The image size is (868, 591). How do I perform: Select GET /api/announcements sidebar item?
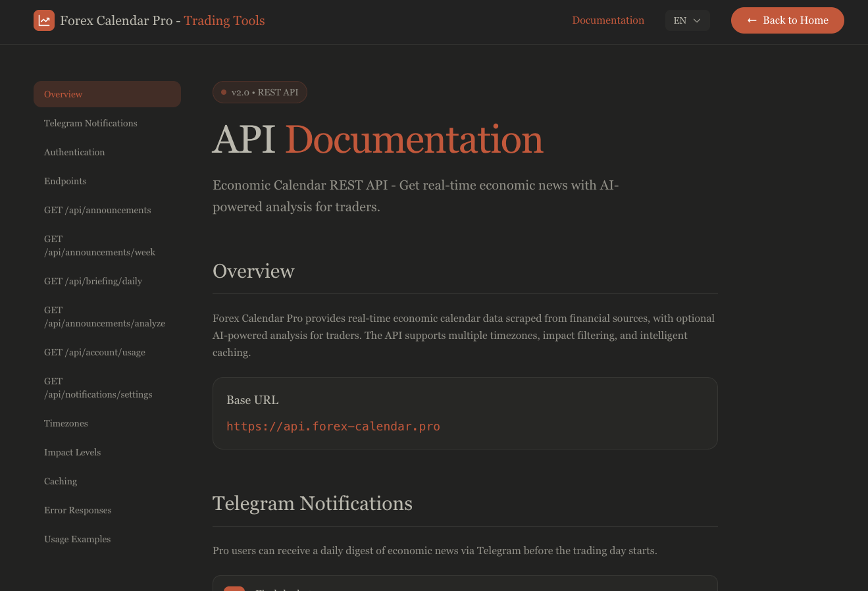(107, 210)
